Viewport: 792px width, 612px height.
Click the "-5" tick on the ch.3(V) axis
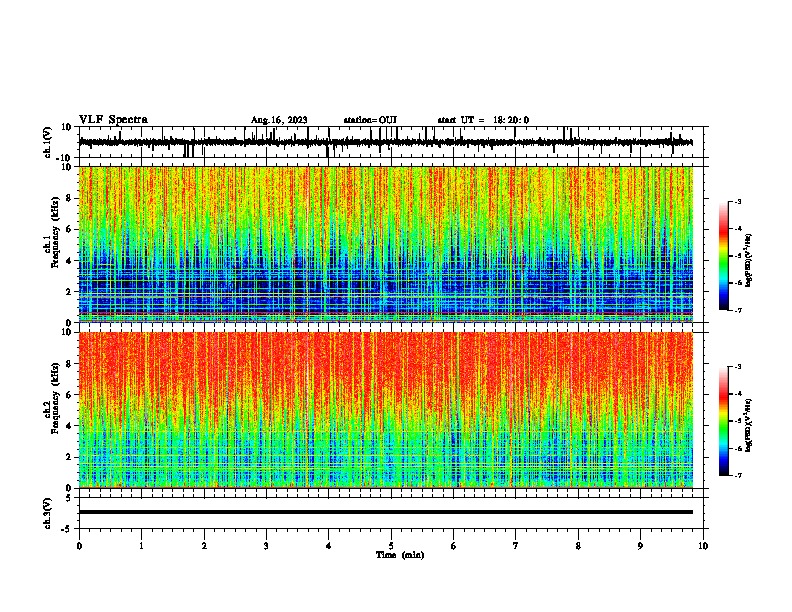coord(67,529)
